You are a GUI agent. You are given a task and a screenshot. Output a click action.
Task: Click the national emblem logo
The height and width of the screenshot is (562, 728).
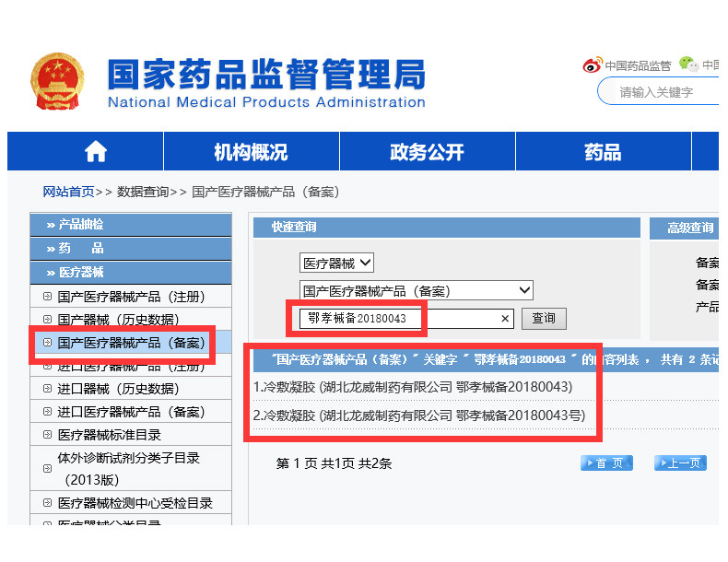pos(57,81)
